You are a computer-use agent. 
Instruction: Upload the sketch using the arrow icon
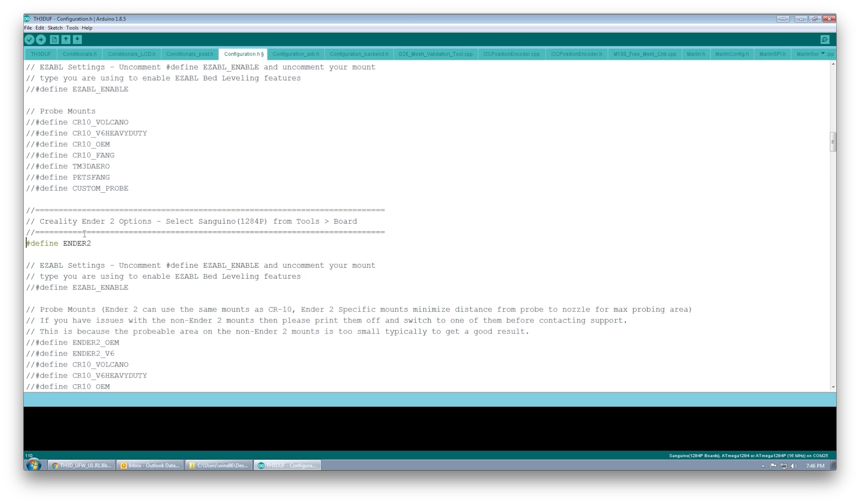point(41,39)
